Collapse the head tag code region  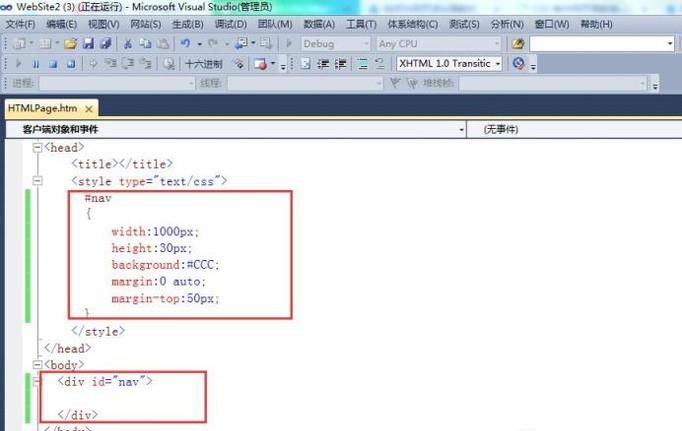tap(38, 147)
